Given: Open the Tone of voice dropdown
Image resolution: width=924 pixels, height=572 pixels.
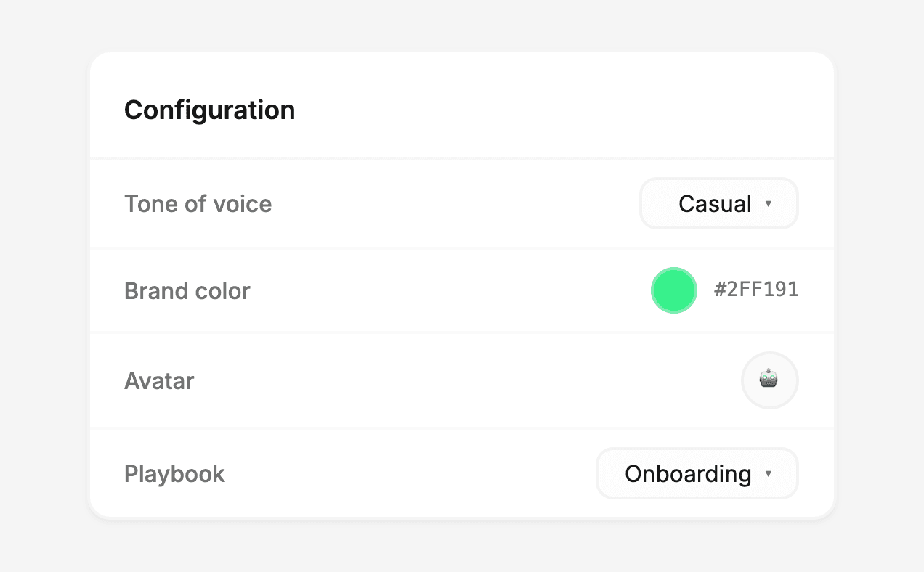Looking at the screenshot, I should (718, 204).
